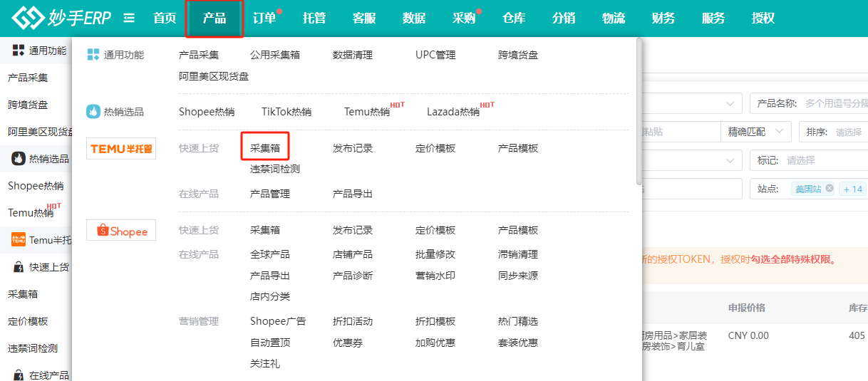
Task: Open 公用采集箱 link
Action: [x=275, y=55]
